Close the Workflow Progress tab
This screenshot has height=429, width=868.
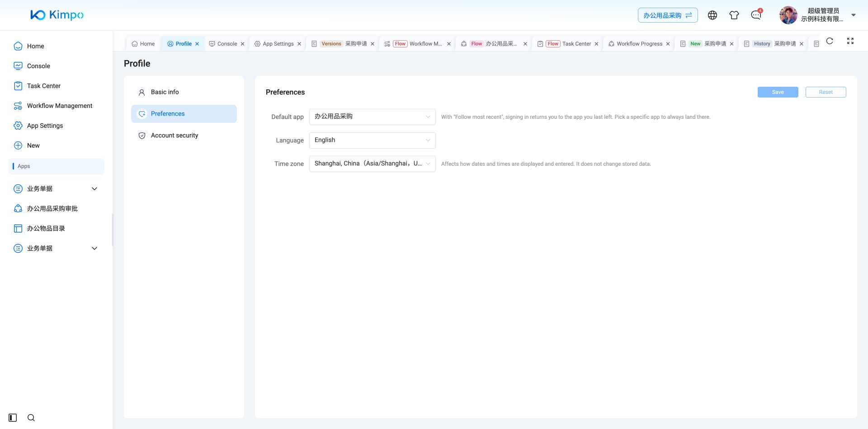click(x=668, y=44)
